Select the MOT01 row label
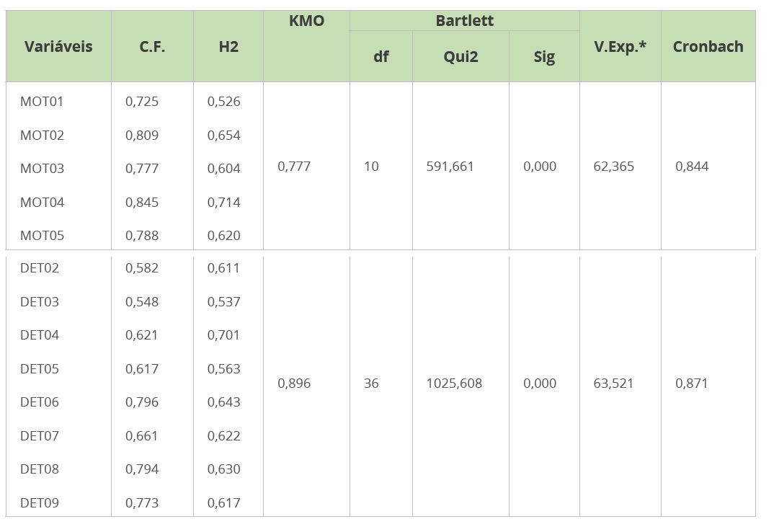This screenshot has height=532, width=774. coord(42,102)
